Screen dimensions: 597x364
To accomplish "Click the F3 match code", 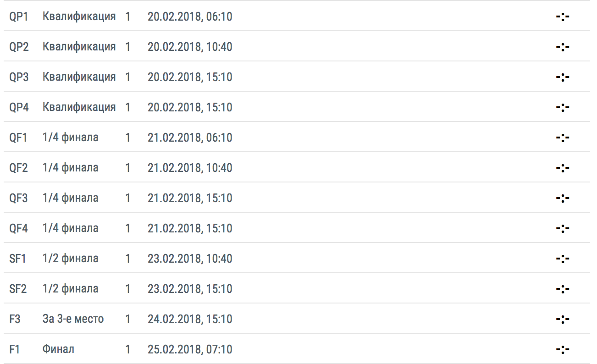I will 15,319.
